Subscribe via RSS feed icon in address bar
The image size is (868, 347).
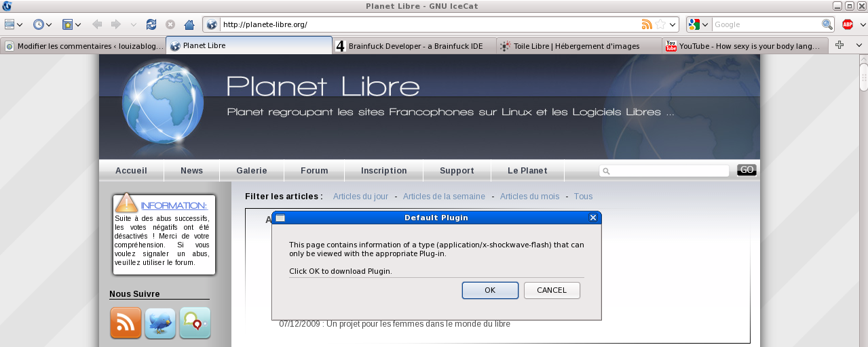click(647, 24)
